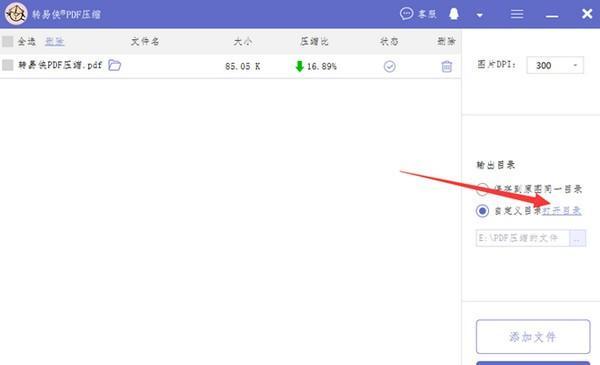Screen dimensions: 600x365
Task: Select save to original directory radio button
Action: point(482,189)
